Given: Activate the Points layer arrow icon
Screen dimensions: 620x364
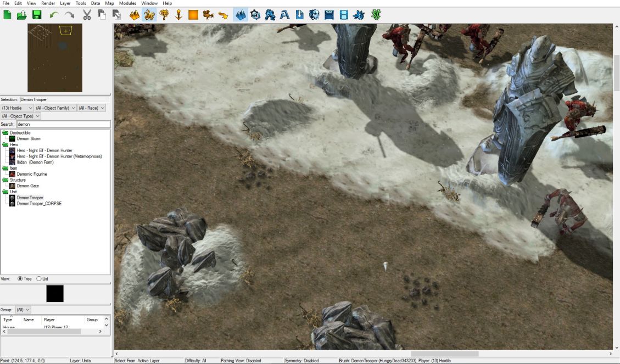Looking at the screenshot, I should [x=178, y=15].
